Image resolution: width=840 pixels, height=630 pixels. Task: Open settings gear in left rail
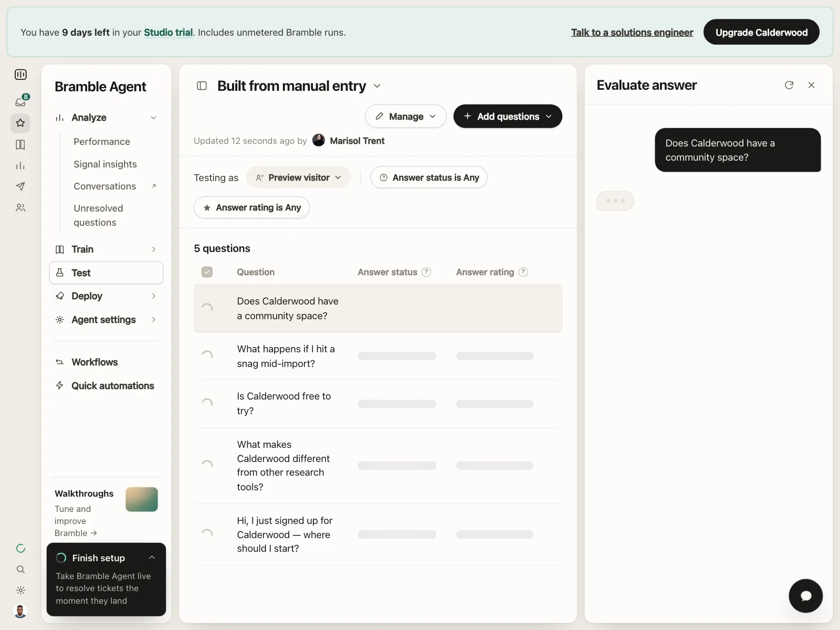[20, 590]
